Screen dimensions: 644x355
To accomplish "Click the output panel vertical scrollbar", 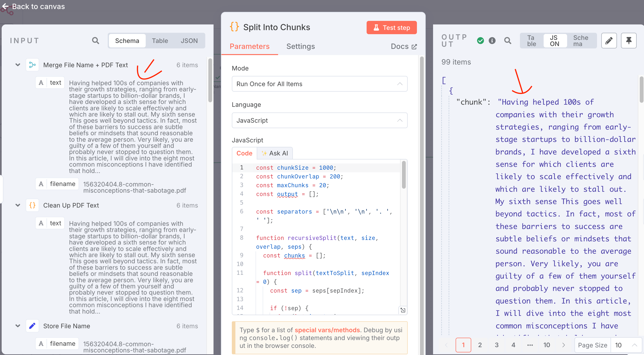I will pos(641,89).
